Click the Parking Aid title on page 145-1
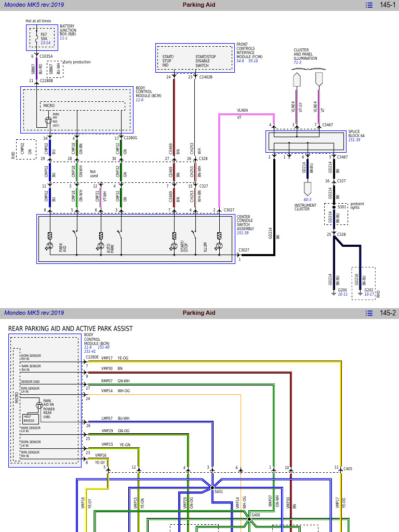Viewport: 399px width, 532px height. point(199,5)
